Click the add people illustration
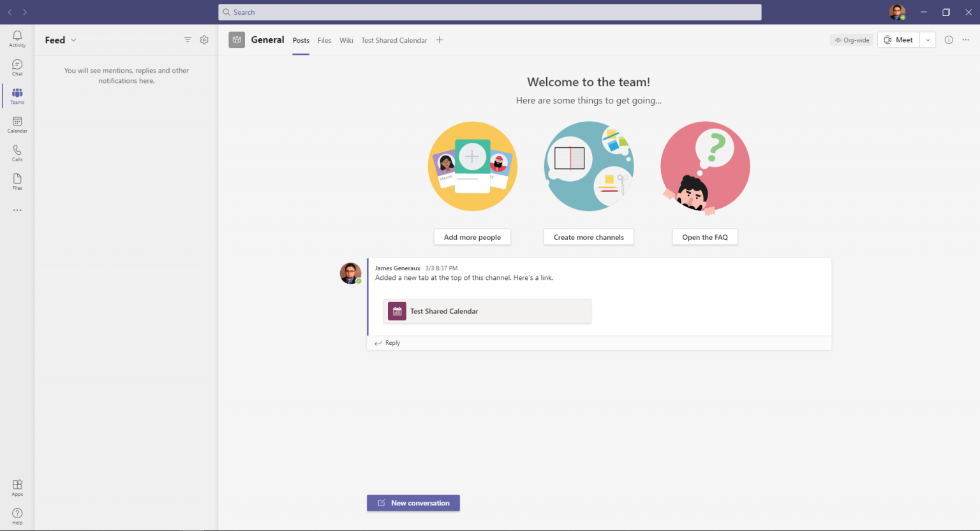 [473, 166]
